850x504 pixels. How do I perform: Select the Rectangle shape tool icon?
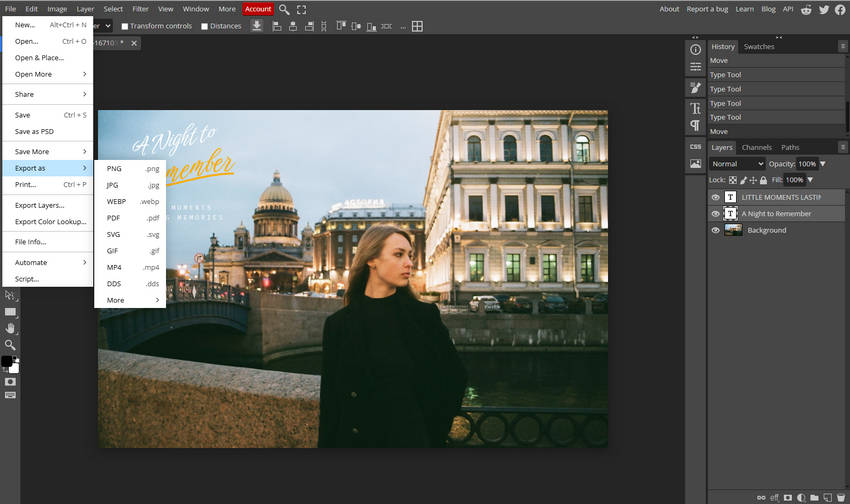[10, 312]
